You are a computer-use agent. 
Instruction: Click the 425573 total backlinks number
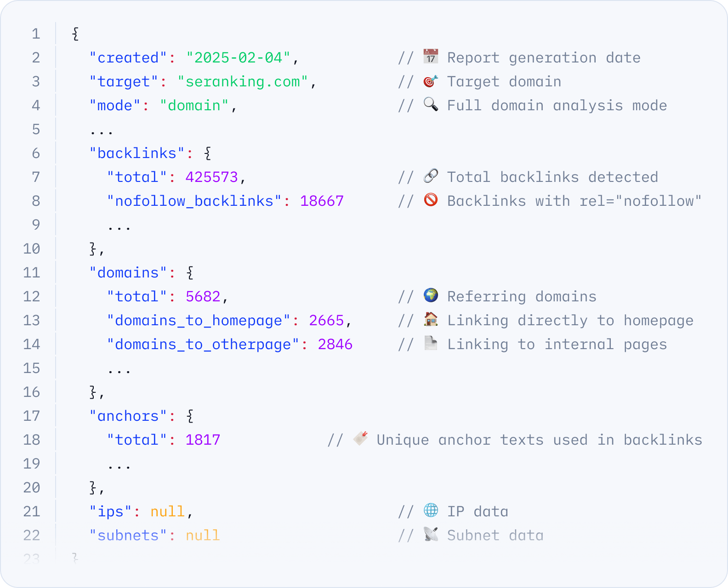coord(212,177)
